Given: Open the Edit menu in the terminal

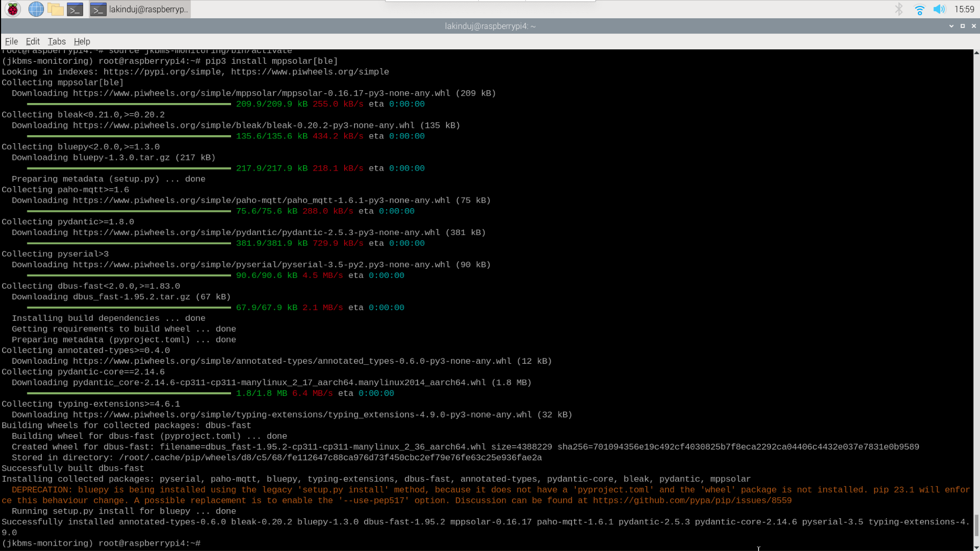Looking at the screenshot, I should (x=33, y=41).
